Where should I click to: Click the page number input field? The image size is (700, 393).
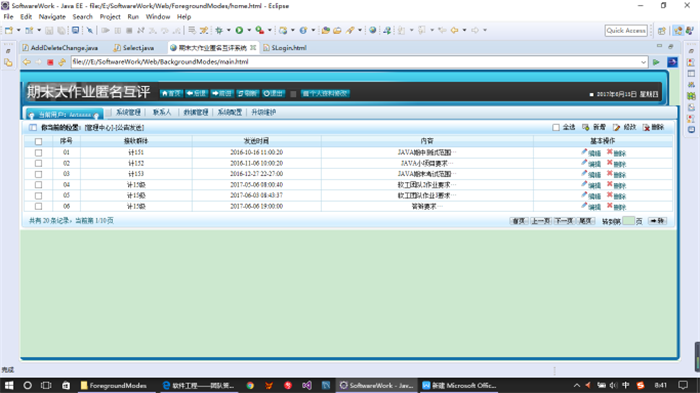[628, 221]
